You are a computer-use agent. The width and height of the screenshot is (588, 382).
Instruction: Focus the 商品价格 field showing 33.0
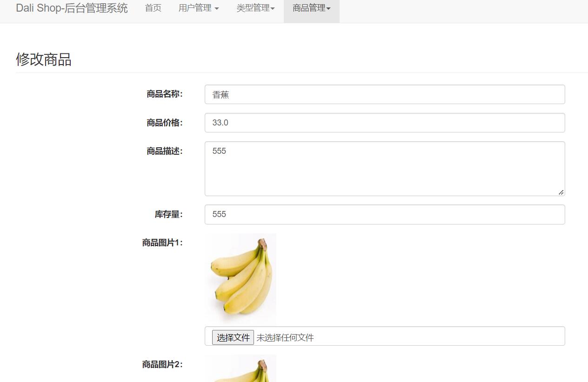385,123
